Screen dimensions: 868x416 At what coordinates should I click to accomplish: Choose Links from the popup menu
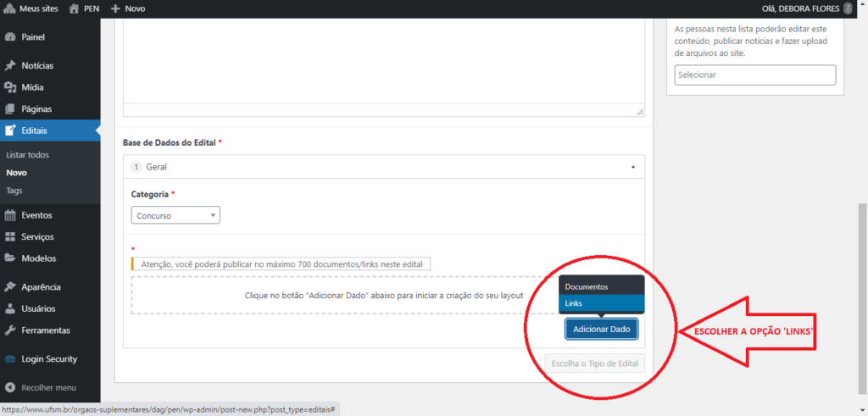601,303
